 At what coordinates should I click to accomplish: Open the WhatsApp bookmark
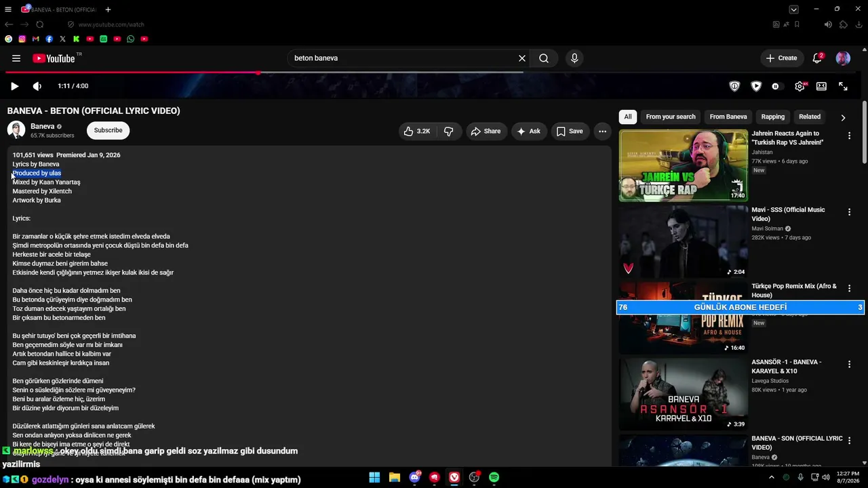coord(131,39)
